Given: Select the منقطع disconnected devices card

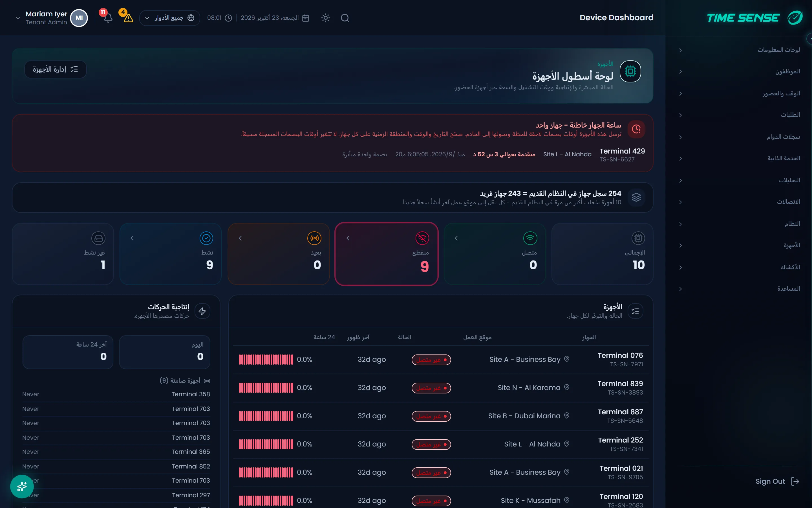Looking at the screenshot, I should pos(386,254).
